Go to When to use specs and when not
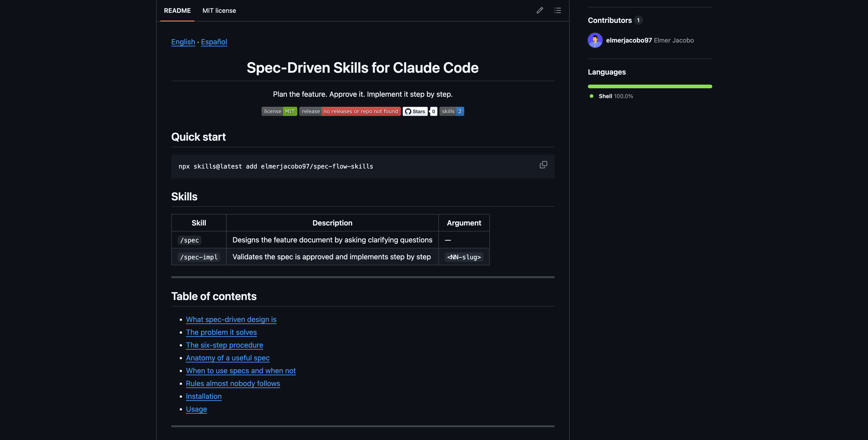868x440 pixels. [241, 371]
